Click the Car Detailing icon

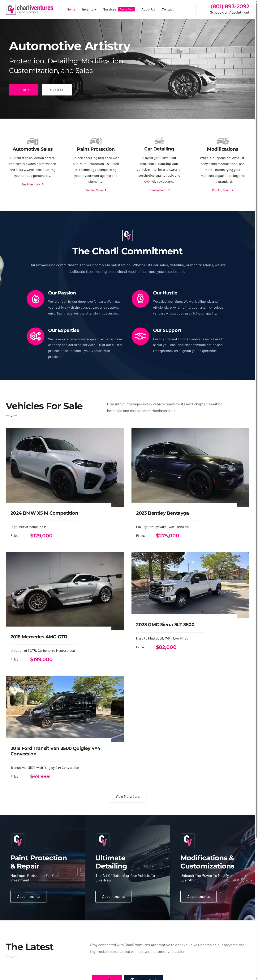159,141
